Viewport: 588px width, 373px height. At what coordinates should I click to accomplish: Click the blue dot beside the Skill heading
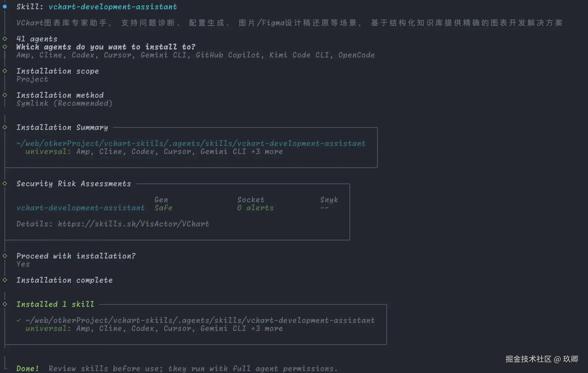pyautogui.click(x=5, y=6)
